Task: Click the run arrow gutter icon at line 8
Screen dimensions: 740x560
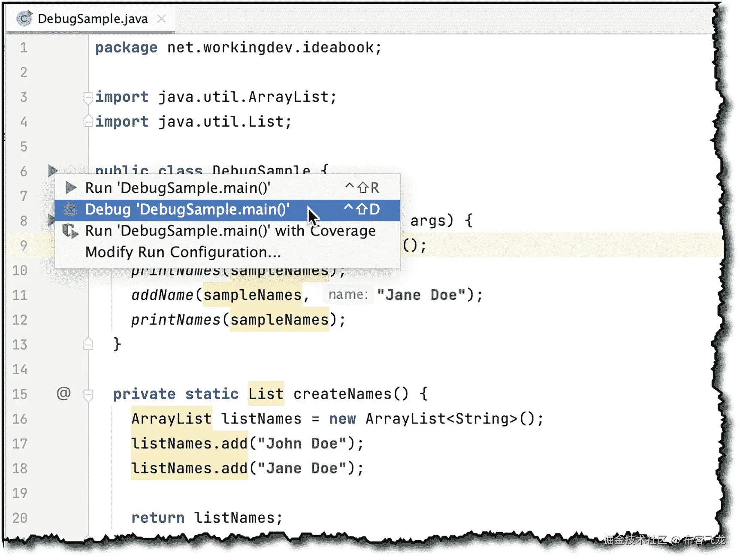Action: click(51, 220)
